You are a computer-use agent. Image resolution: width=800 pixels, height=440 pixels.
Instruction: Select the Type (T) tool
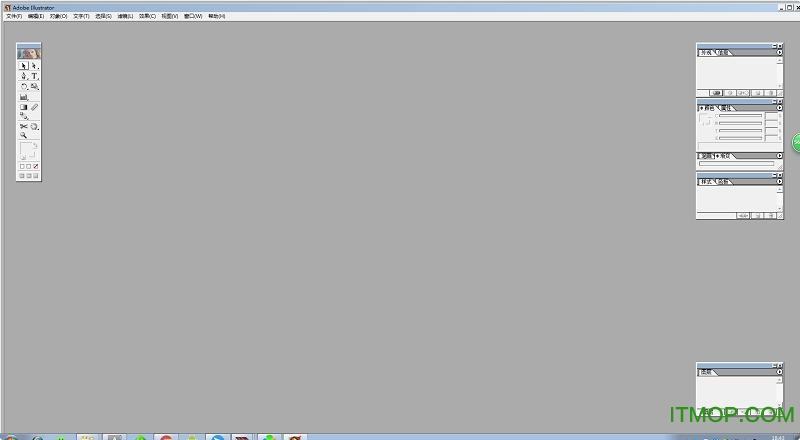34,76
